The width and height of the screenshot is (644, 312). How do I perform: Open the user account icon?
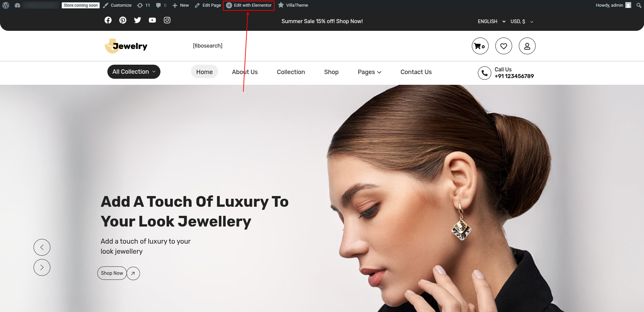click(x=527, y=46)
